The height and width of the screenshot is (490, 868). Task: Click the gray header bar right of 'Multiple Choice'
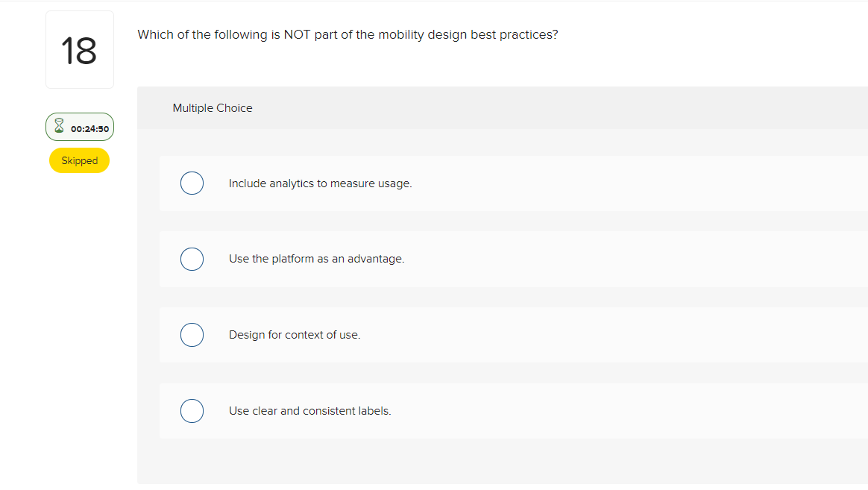tap(559, 108)
